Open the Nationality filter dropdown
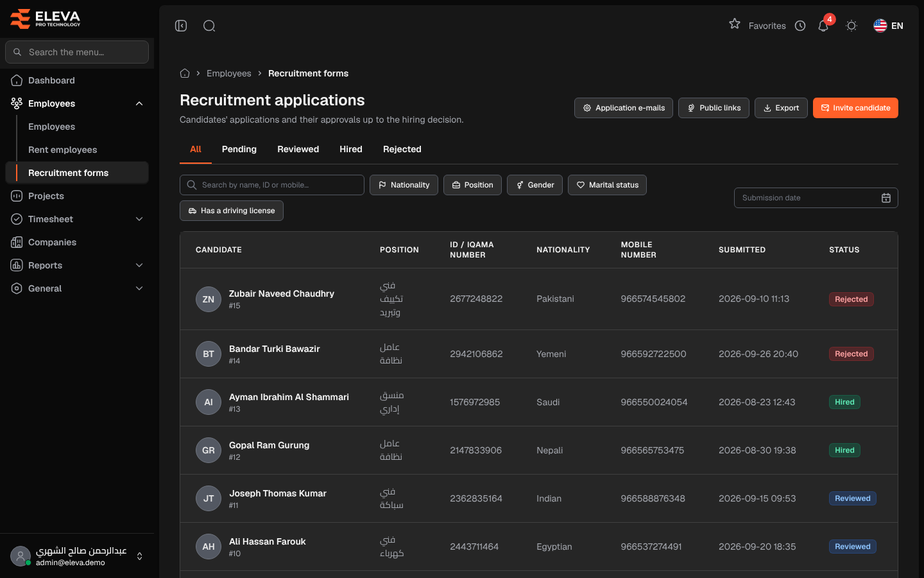This screenshot has width=924, height=578. coord(404,185)
